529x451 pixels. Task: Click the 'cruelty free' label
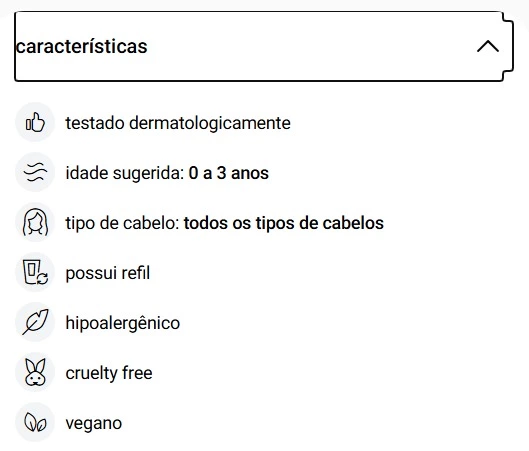click(x=109, y=373)
